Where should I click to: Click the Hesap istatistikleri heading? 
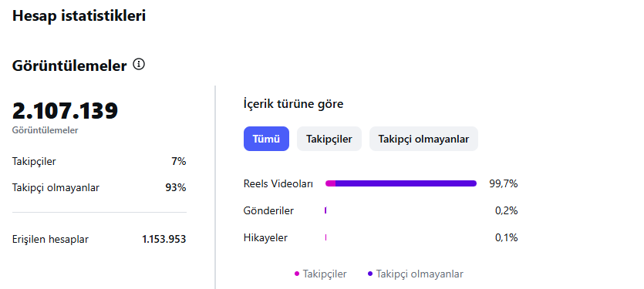79,16
